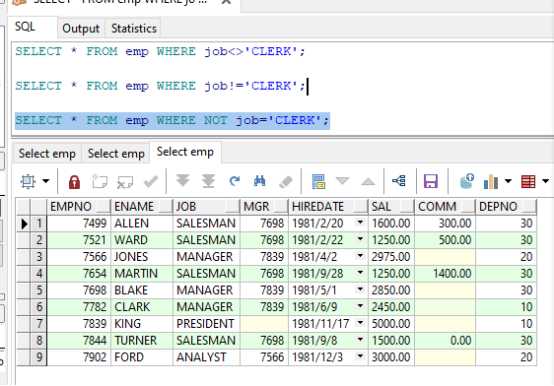Viewport: 554px width, 386px height.
Task: Click the export query results icon
Action: tap(467, 181)
